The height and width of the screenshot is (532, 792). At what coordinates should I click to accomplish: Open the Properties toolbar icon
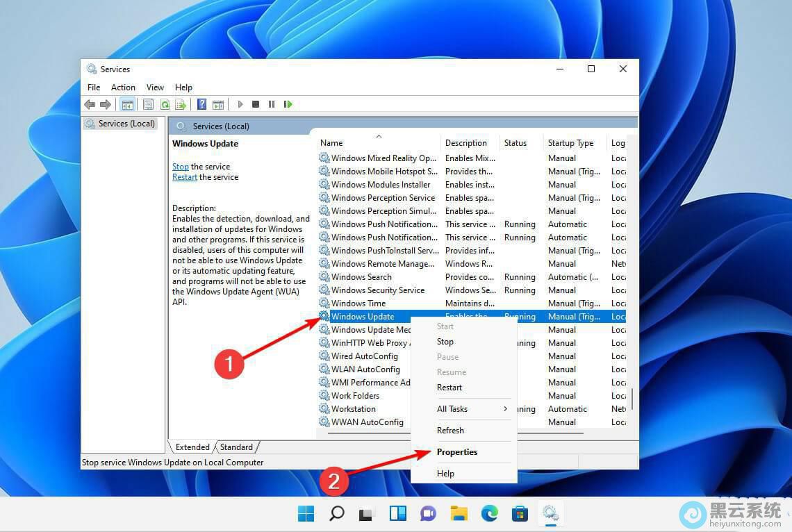coord(148,104)
